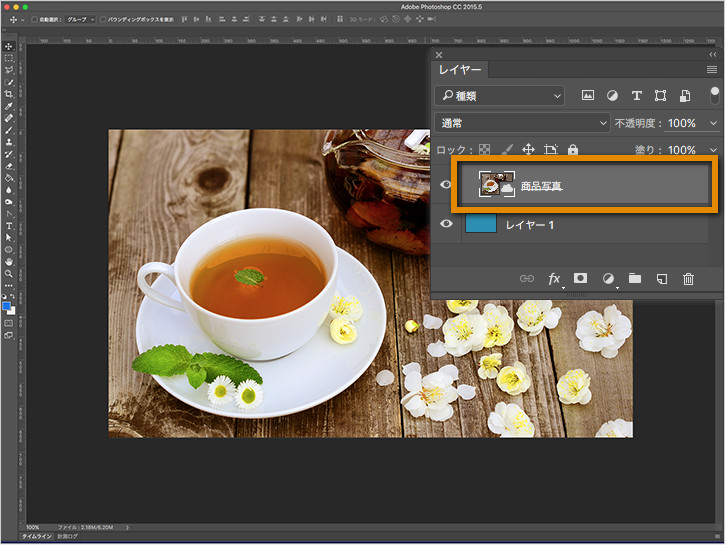Click the レイヤー panel tab
The width and height of the screenshot is (725, 545).
[460, 70]
